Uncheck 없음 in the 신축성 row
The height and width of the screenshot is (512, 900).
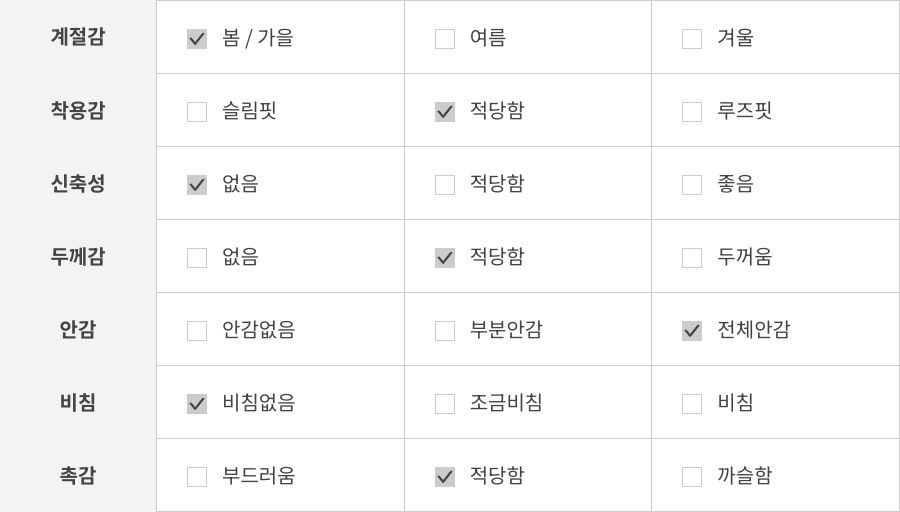197,185
